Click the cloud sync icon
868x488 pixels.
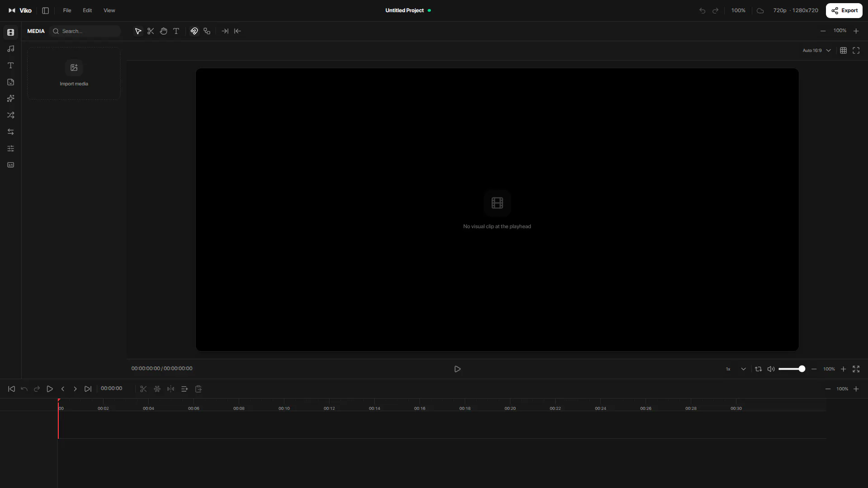click(x=760, y=10)
